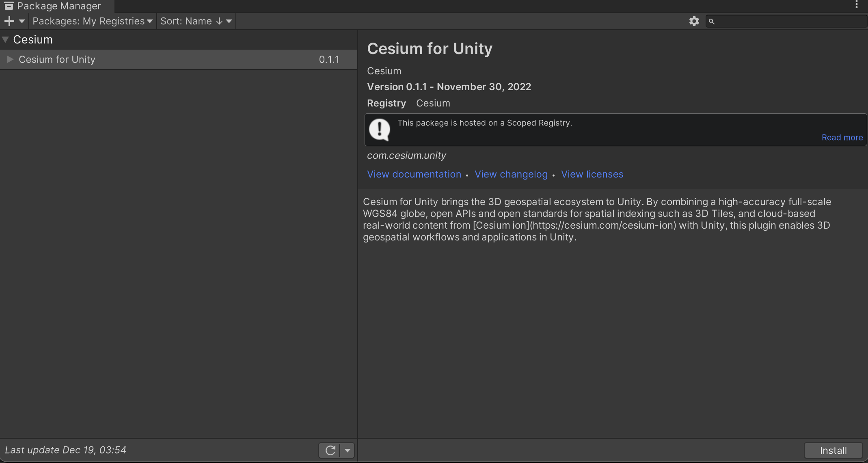The image size is (868, 463).
Task: Click the scoped registry info icon
Action: (x=380, y=130)
